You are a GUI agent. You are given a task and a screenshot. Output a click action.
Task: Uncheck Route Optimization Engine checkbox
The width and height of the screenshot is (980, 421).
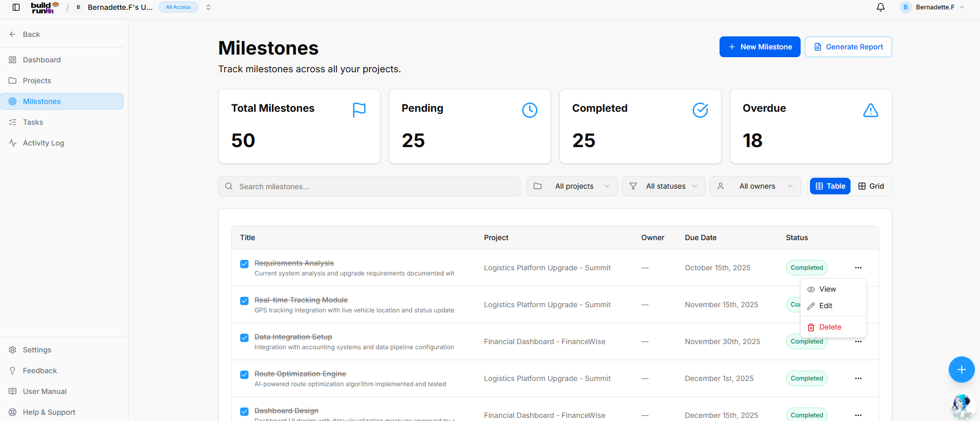click(x=244, y=375)
